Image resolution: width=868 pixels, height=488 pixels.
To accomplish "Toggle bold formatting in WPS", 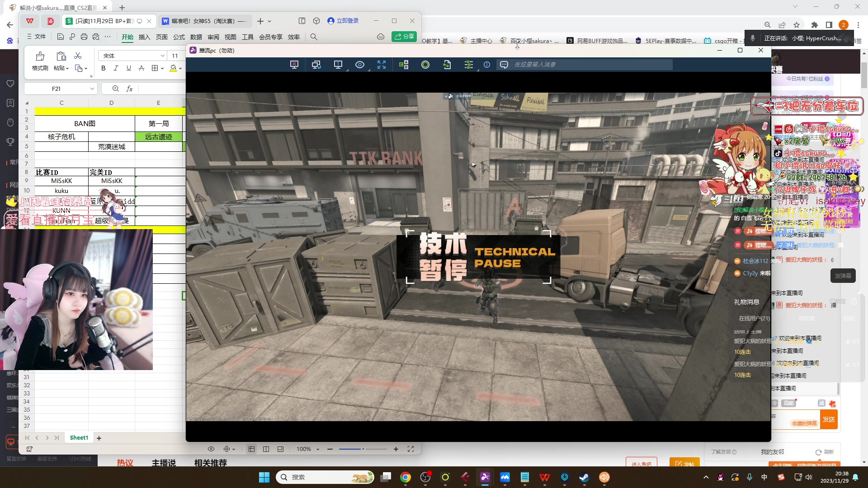I will [103, 68].
